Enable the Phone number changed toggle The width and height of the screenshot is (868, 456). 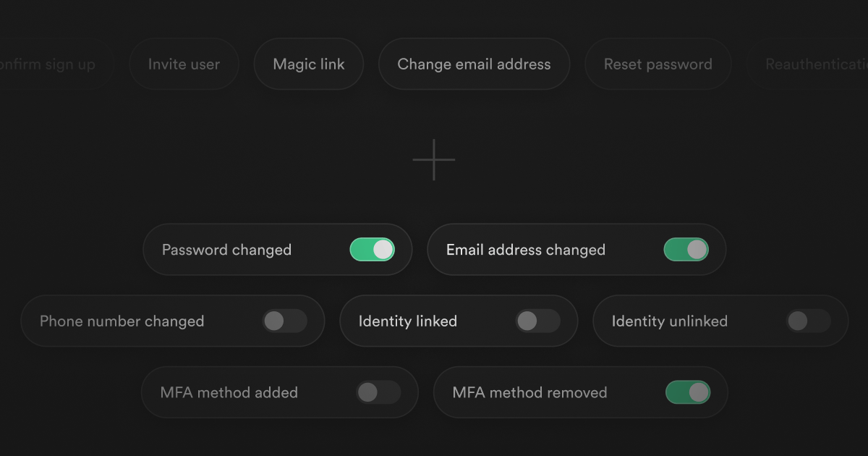tap(284, 321)
